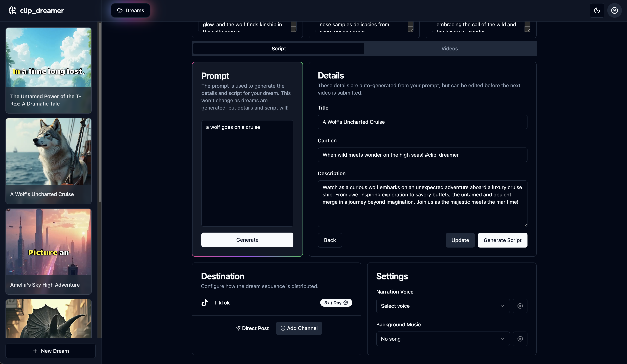Open the Dreams navigation item
Image resolution: width=627 pixels, height=364 pixels.
tap(130, 10)
